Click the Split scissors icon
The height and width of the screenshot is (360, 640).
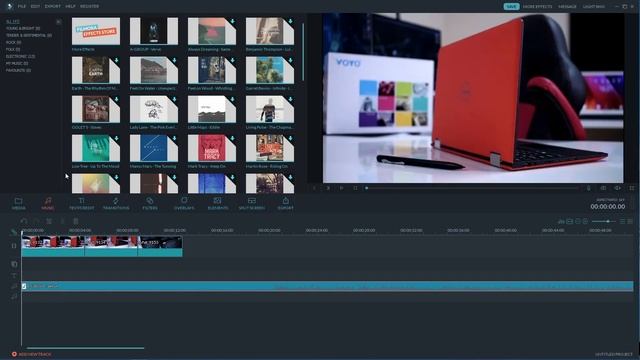(49, 221)
